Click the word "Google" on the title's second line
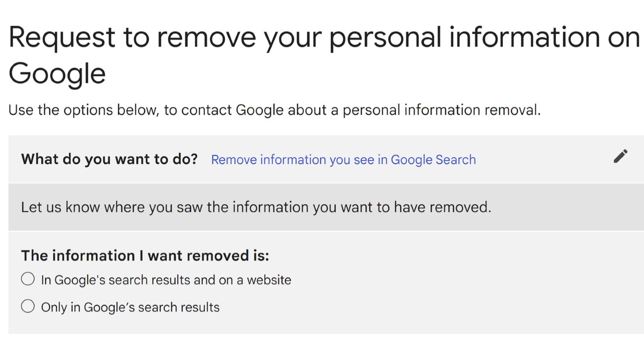 (x=57, y=74)
